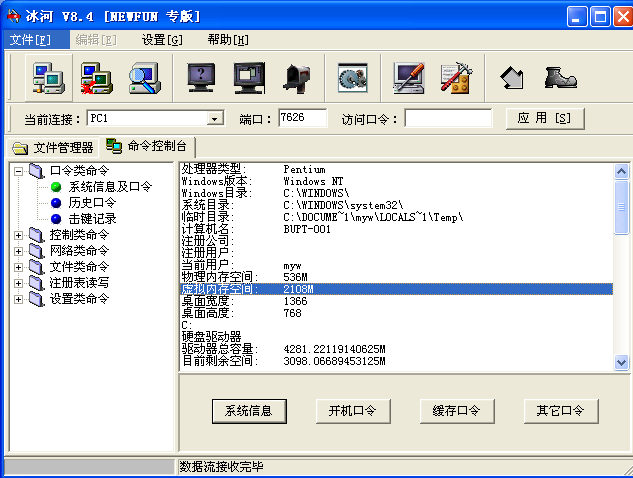Click the blue dot beside 击键记录
This screenshot has height=478, width=633.
[x=56, y=219]
